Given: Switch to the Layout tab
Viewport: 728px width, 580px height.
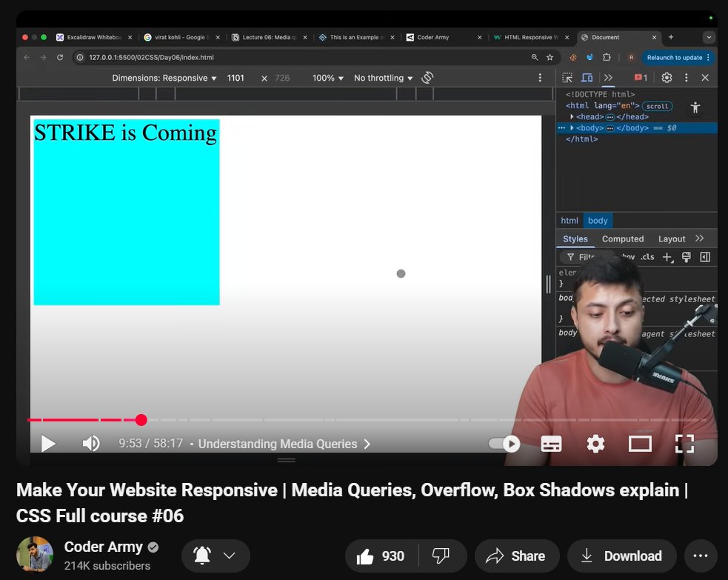Looking at the screenshot, I should [672, 239].
